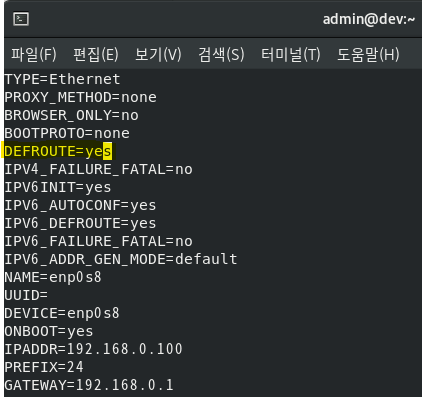Click the admin@dev:~ window title
The height and width of the screenshot is (397, 422).
pos(369,19)
